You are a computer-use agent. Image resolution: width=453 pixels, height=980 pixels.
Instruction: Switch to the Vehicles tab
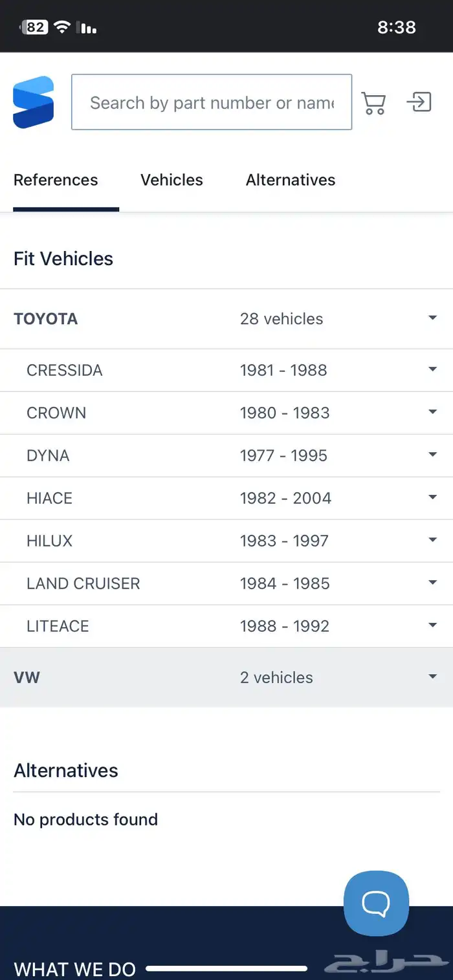pos(171,180)
